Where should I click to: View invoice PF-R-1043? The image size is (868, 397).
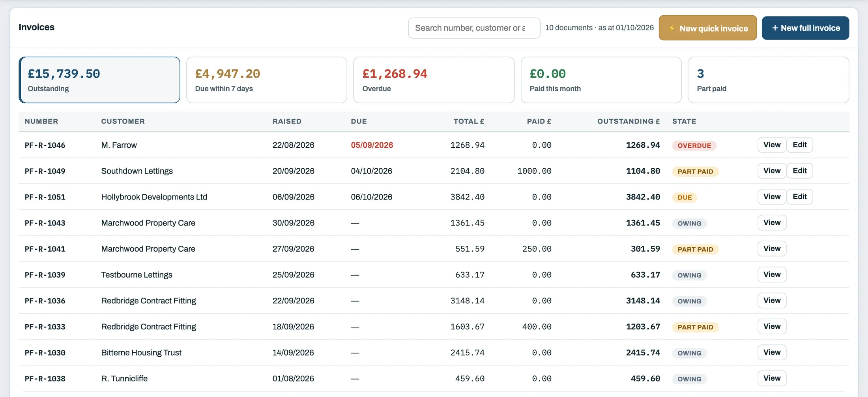coord(772,223)
